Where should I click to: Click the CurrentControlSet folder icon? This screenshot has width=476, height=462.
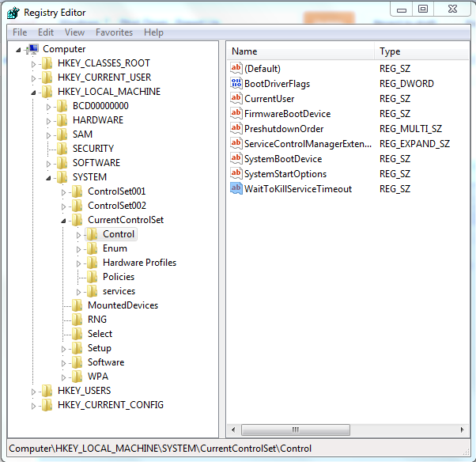(77, 220)
